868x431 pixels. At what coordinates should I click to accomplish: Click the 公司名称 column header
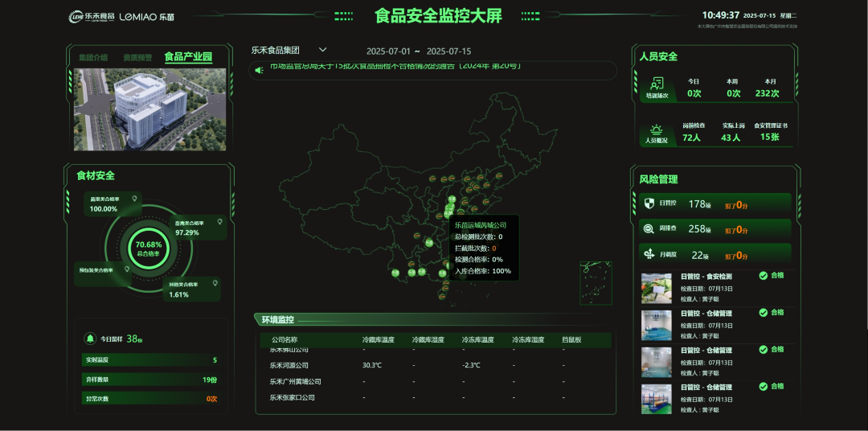coord(285,339)
